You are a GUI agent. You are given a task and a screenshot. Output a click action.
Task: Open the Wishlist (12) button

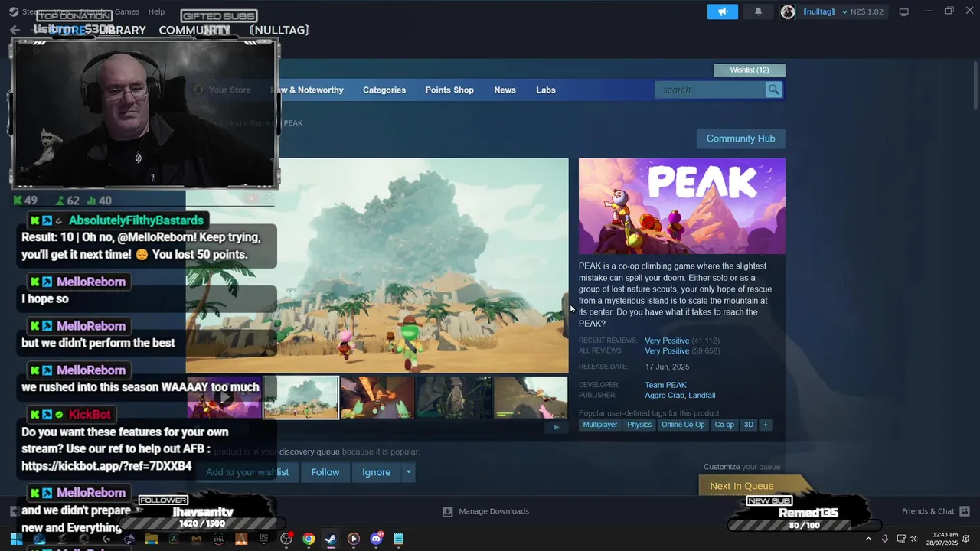point(750,70)
